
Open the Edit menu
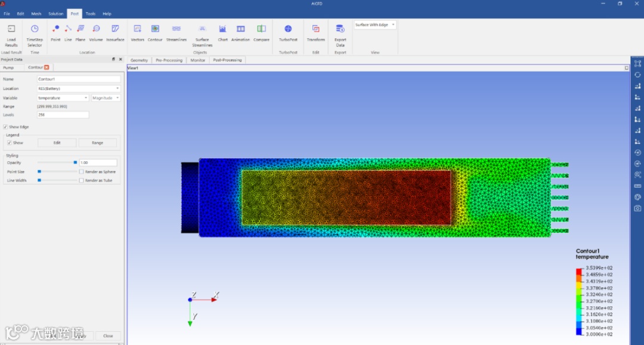coord(20,14)
